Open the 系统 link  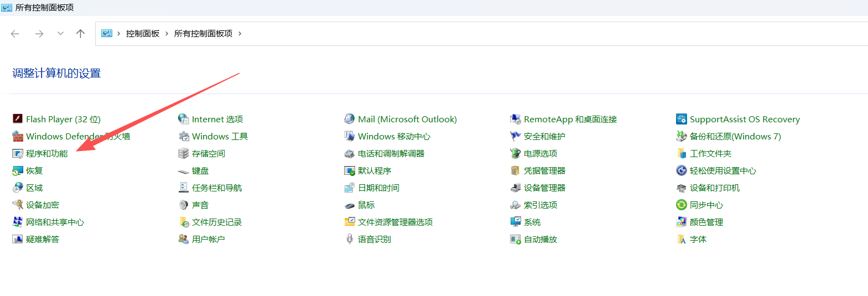532,222
